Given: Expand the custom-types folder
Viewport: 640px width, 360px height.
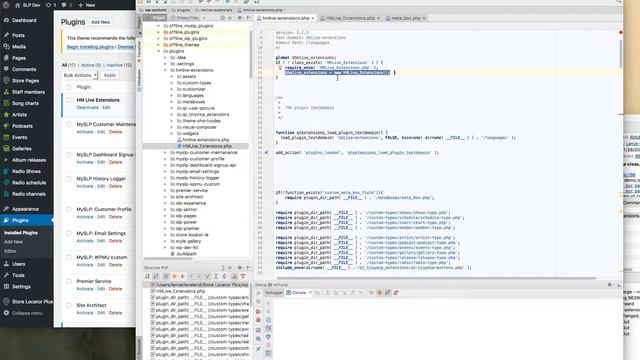Looking at the screenshot, I should tap(171, 83).
